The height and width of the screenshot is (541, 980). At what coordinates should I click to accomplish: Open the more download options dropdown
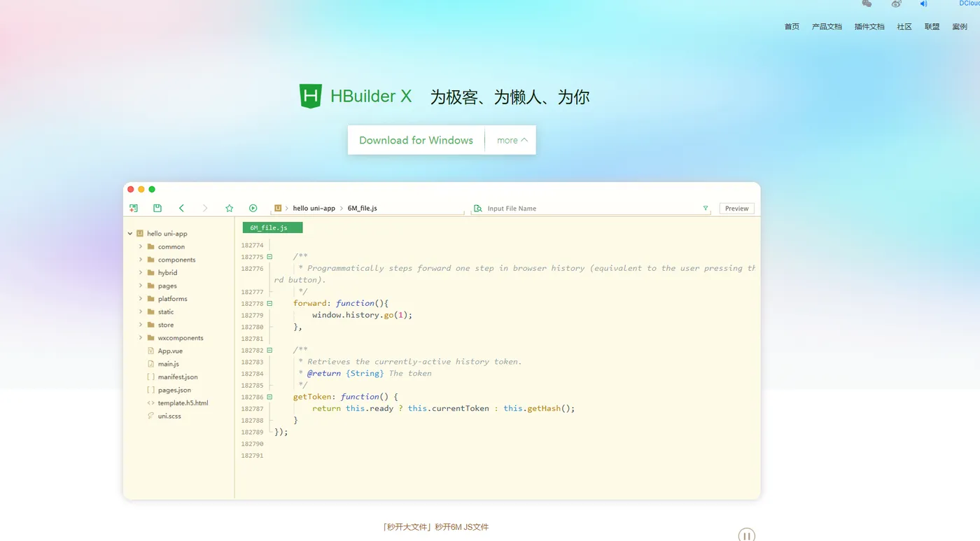click(x=512, y=140)
